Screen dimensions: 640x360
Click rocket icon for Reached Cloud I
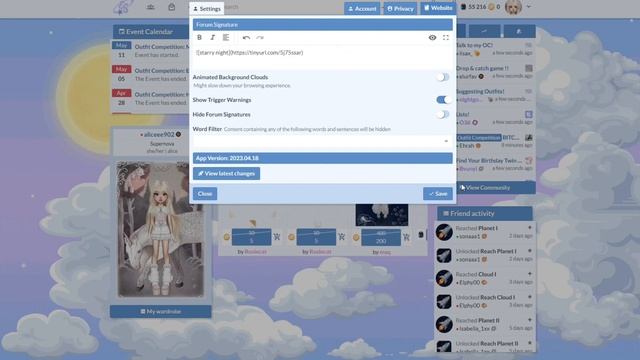click(444, 278)
